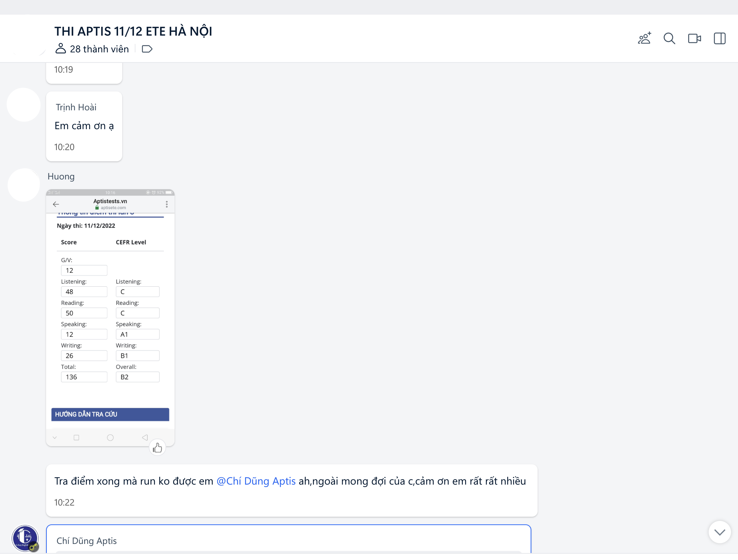Click the Trịnh Hoài sender name
The height and width of the screenshot is (560, 738).
(76, 107)
